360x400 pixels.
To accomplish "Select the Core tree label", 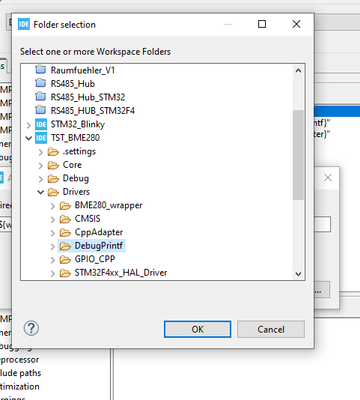I will (72, 165).
